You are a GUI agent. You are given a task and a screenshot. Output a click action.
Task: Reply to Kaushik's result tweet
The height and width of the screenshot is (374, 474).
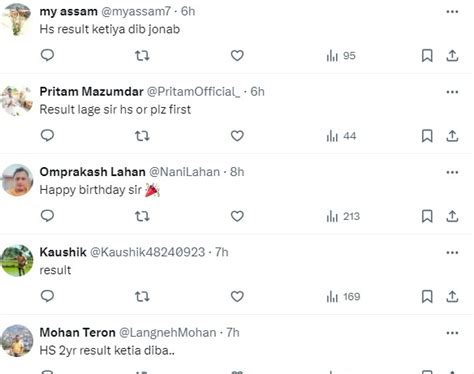pos(47,296)
